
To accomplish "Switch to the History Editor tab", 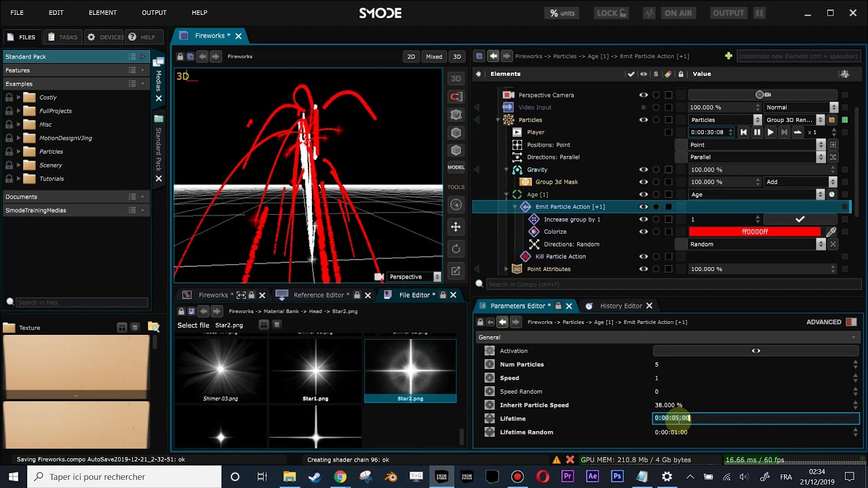I will (620, 306).
